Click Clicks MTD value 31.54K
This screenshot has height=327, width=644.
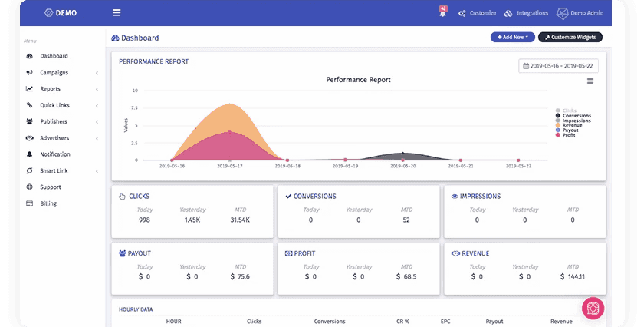click(240, 220)
